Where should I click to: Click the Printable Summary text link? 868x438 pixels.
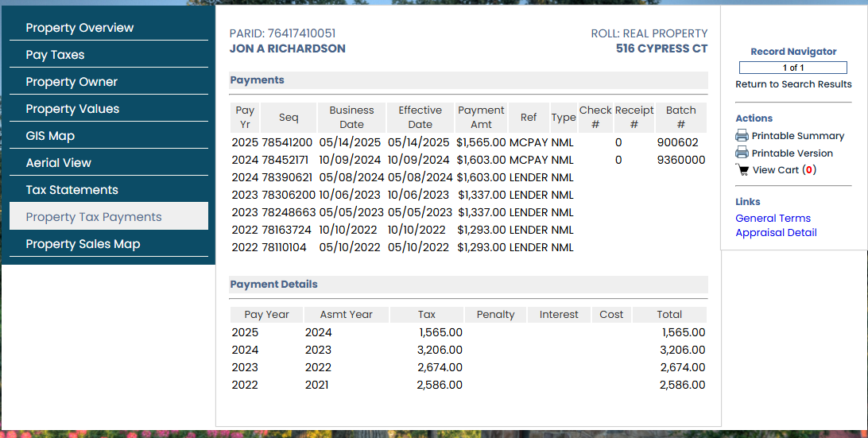pos(797,136)
